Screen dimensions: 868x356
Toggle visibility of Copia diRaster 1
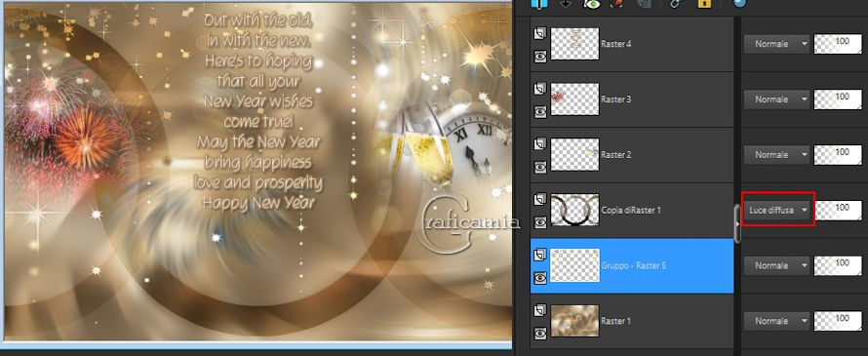click(539, 222)
